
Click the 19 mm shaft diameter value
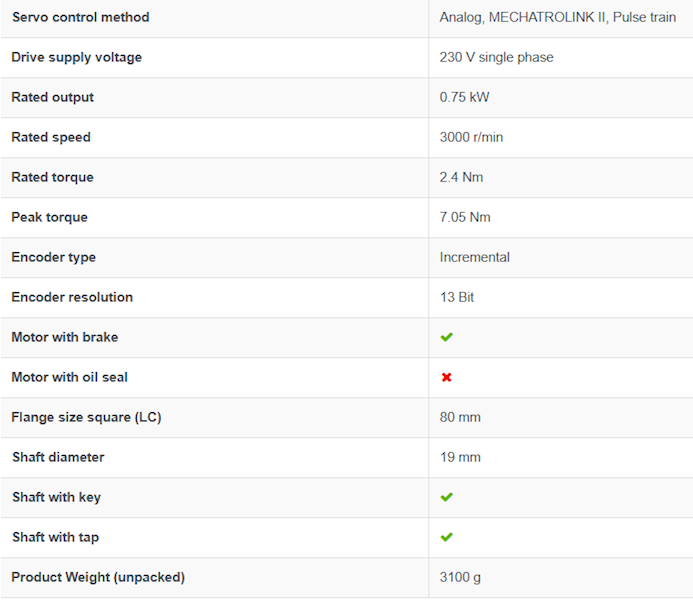coord(460,457)
